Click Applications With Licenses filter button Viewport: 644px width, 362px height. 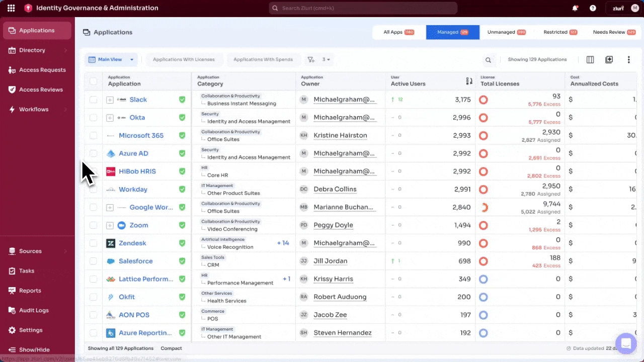[184, 59]
